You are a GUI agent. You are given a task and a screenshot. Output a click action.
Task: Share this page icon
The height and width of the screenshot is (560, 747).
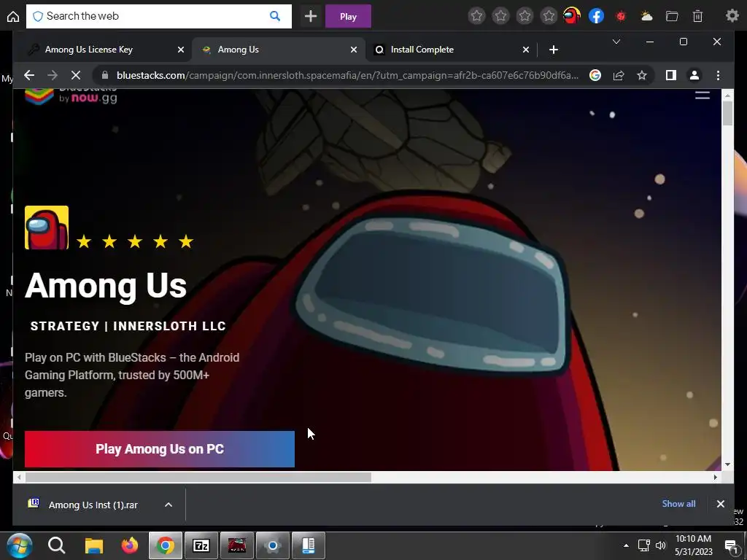point(619,75)
